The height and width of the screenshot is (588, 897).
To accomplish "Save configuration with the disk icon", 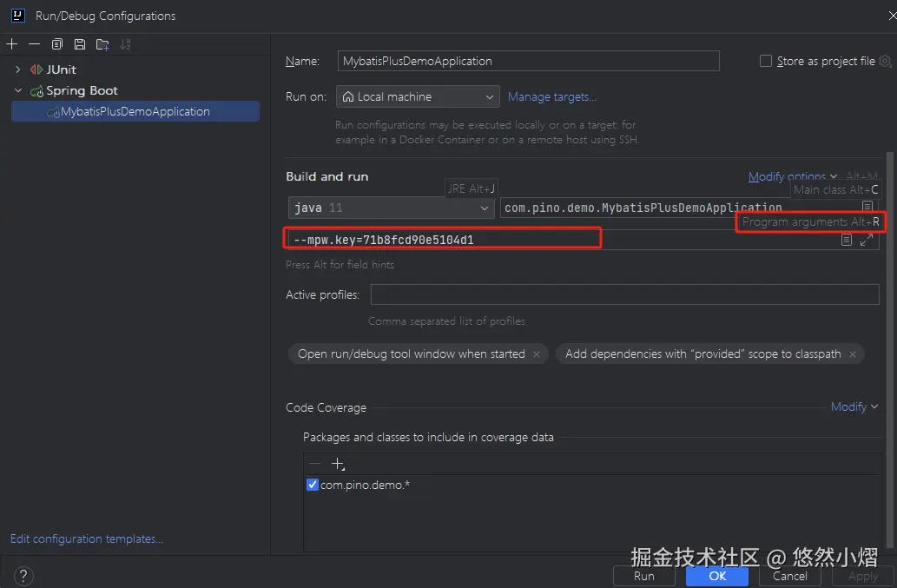I will (80, 44).
